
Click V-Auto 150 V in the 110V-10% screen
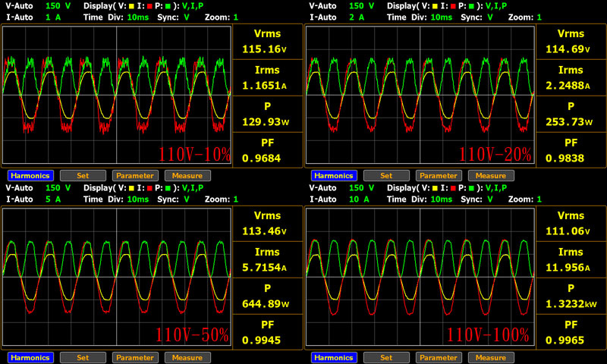[58, 6]
